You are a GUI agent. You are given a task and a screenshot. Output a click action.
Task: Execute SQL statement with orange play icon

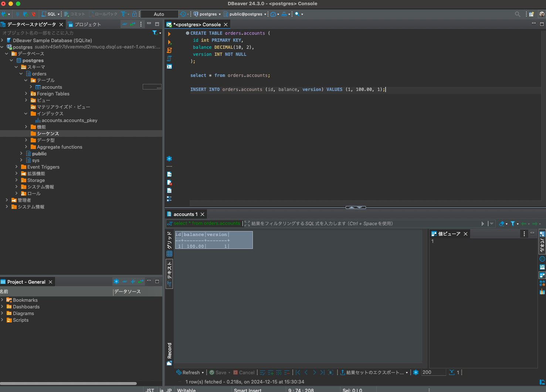tap(169, 34)
